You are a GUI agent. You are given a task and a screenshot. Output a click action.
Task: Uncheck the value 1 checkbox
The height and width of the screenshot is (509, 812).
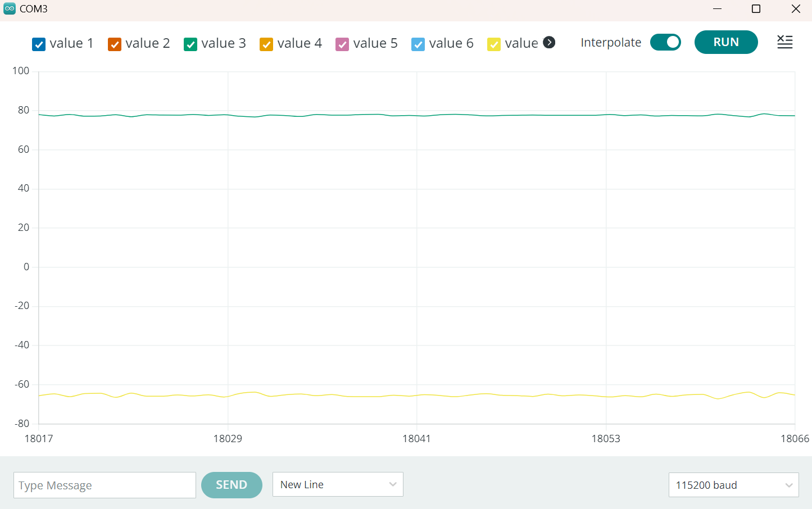point(39,44)
